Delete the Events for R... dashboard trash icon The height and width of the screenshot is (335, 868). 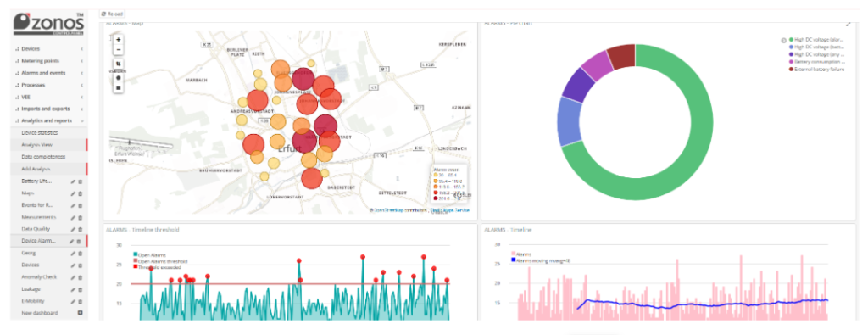click(x=80, y=205)
